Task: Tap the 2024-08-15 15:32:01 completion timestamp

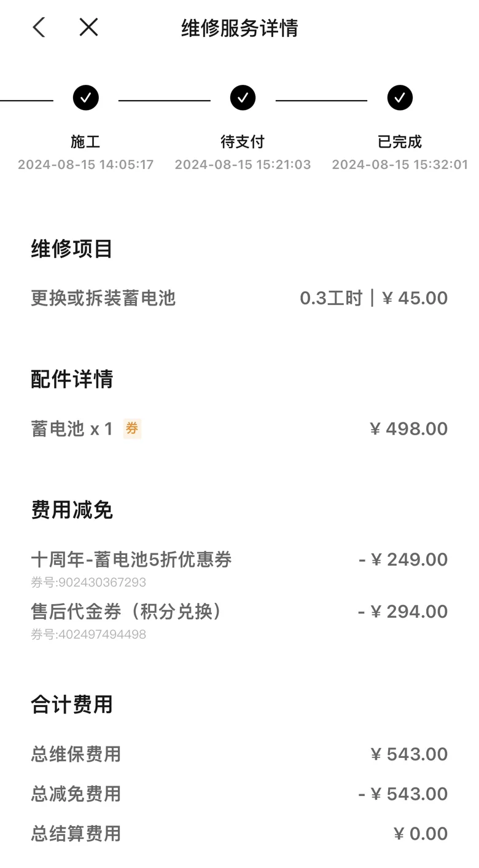Action: click(x=400, y=165)
